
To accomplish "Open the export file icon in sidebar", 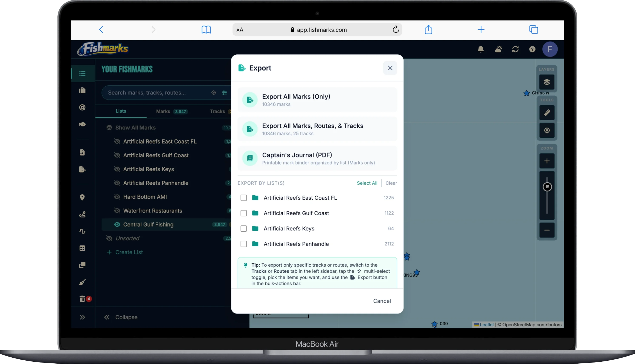I will (82, 169).
